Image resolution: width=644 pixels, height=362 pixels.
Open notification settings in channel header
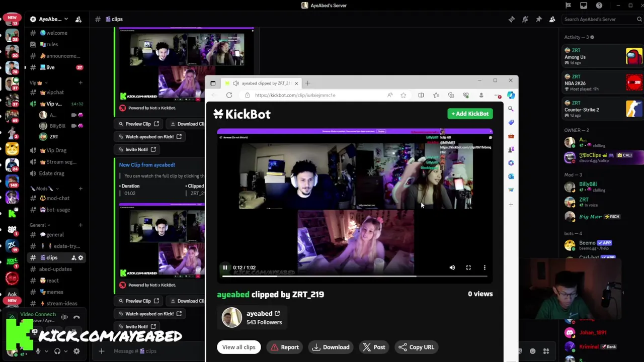(525, 19)
